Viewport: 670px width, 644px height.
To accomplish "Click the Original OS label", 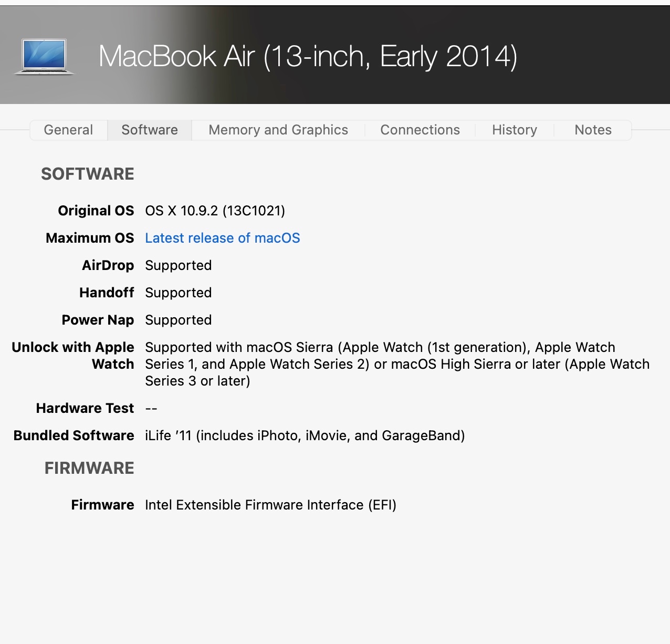I will [x=96, y=211].
